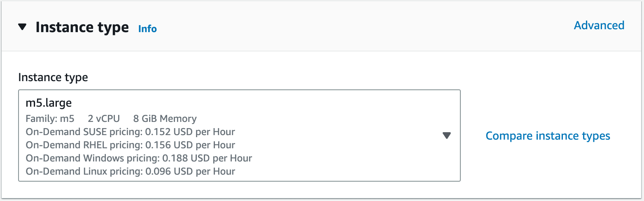Screen dimensions: 644x201
Task: Click the Family: m5 text
Action: click(50, 119)
